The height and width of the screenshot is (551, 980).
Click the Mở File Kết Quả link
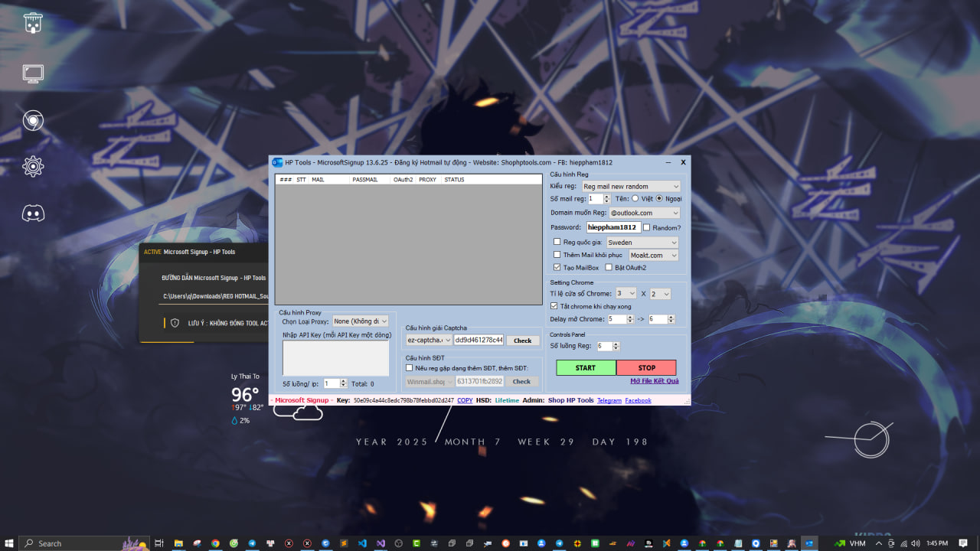(x=654, y=380)
